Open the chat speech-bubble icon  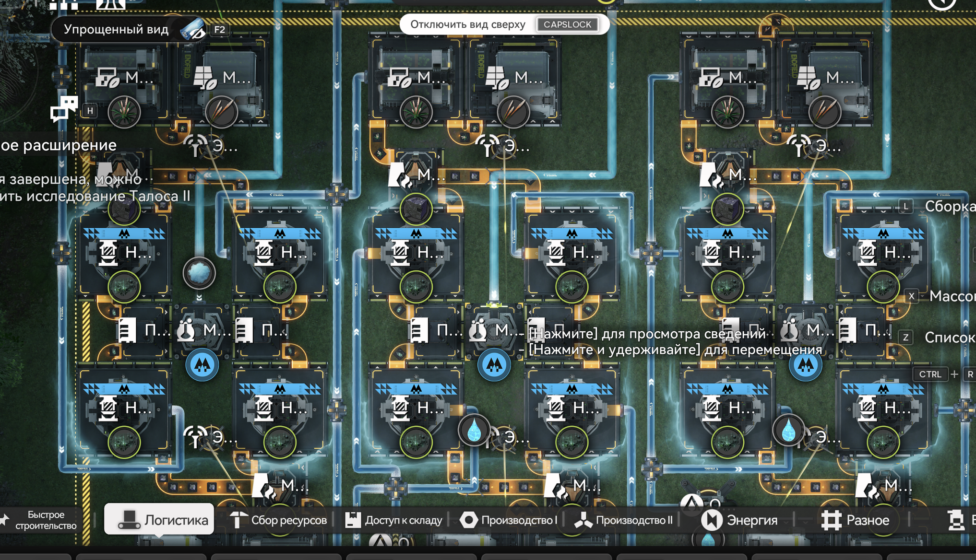click(x=64, y=108)
